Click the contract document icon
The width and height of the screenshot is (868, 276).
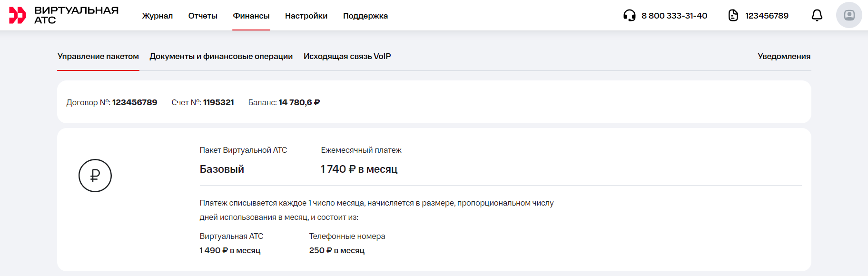pos(733,16)
